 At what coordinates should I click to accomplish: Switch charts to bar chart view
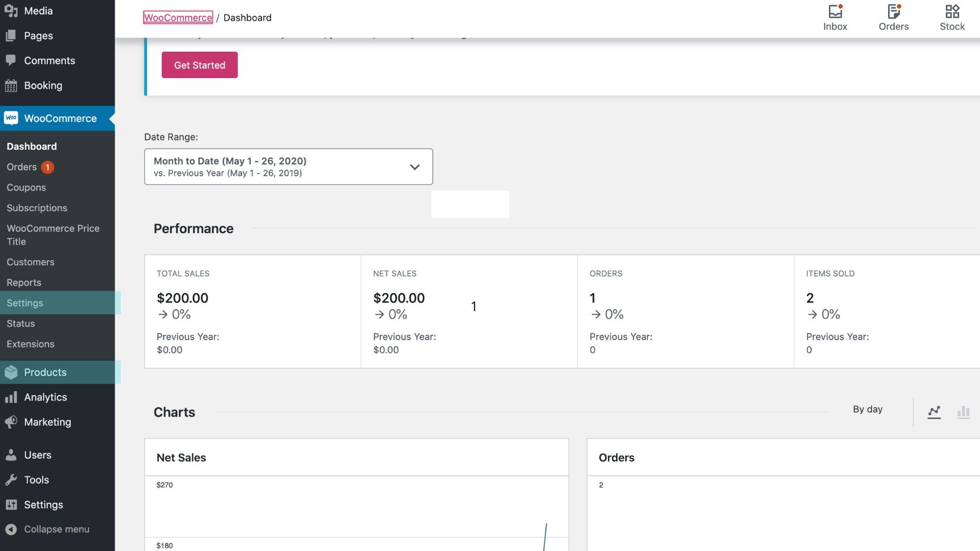point(963,412)
